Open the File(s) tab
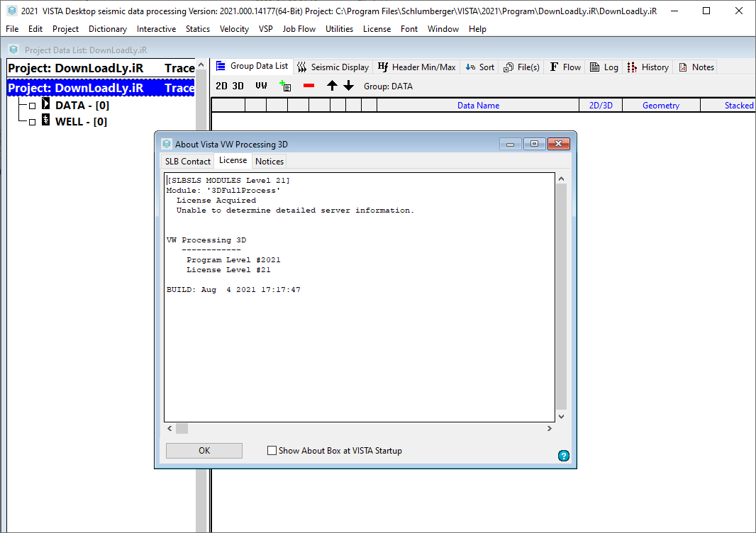 (x=521, y=67)
